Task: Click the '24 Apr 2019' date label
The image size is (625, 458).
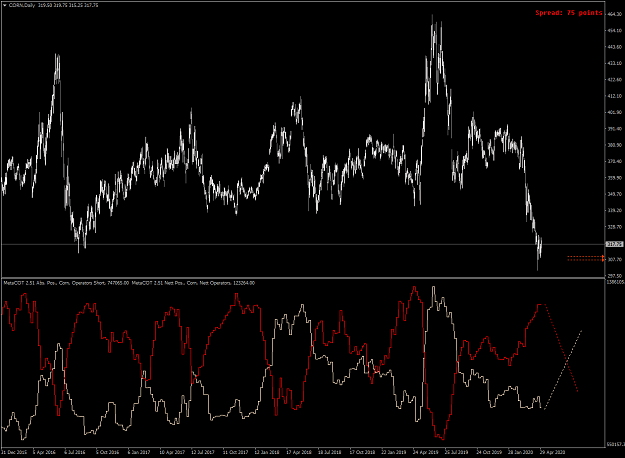Action: click(x=425, y=452)
